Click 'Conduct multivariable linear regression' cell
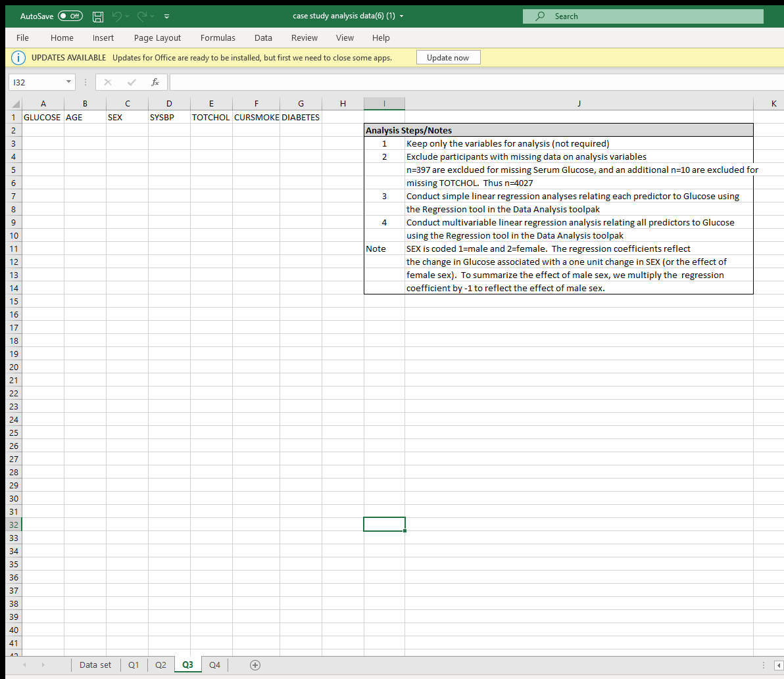Viewport: 784px width, 679px height. coord(579,222)
